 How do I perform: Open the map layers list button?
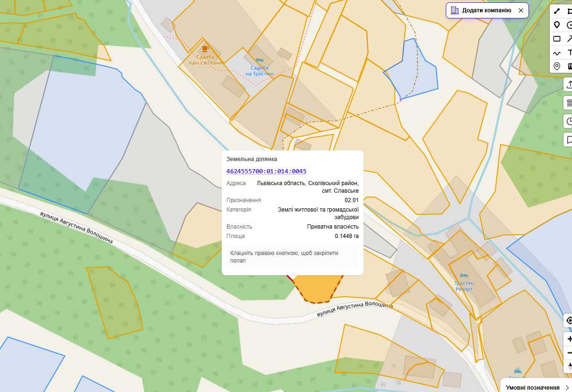click(x=569, y=103)
